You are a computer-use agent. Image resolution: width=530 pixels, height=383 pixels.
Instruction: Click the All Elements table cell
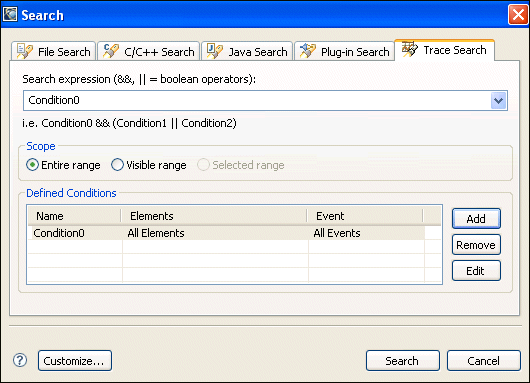coord(215,233)
